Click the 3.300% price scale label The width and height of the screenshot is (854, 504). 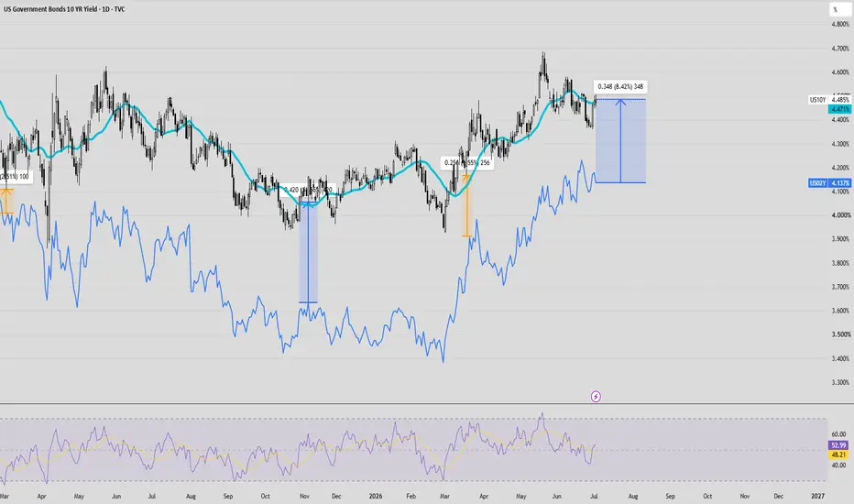click(x=839, y=382)
